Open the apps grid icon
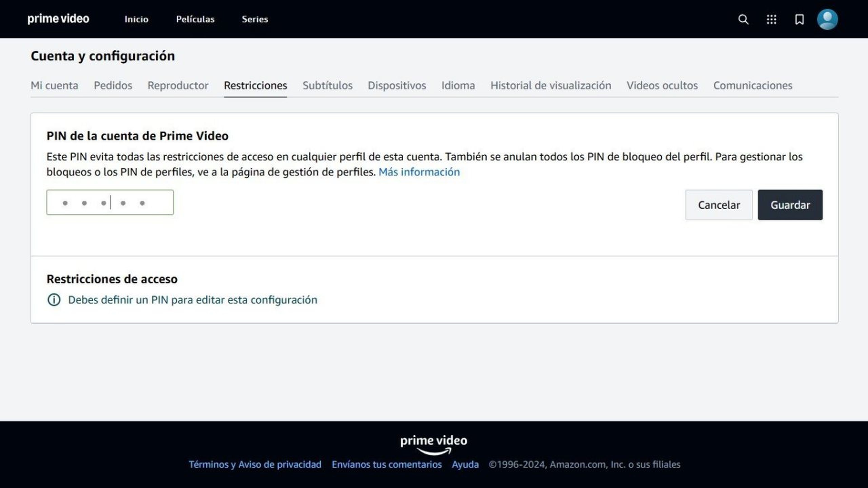 771,19
